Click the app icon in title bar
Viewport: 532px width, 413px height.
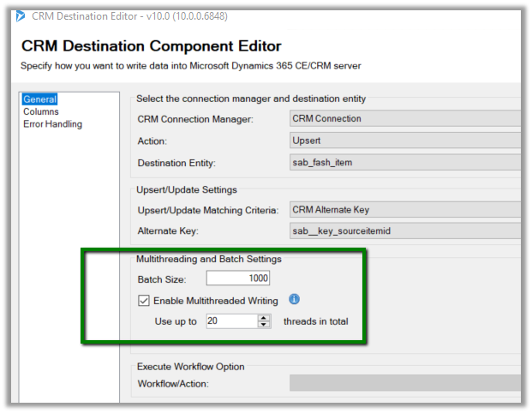point(18,15)
